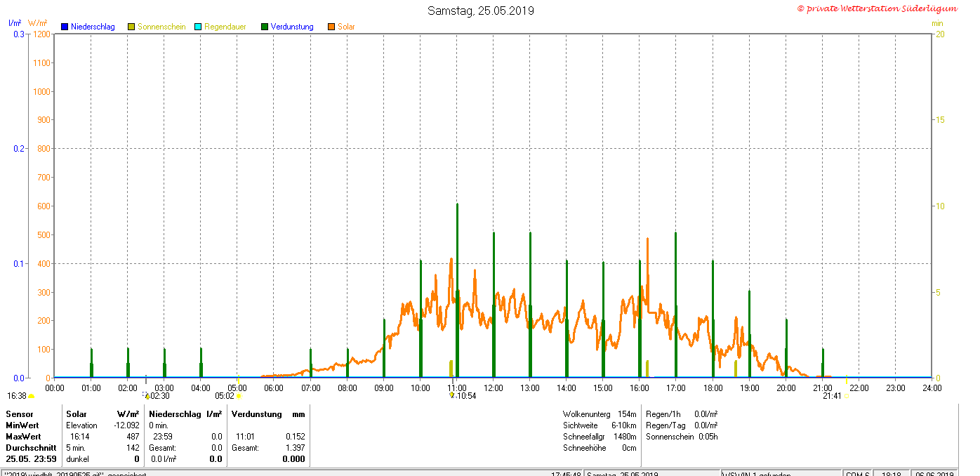The width and height of the screenshot is (980, 476).
Task: Click the sun marker labeled 16:38
Action: pyautogui.click(x=31, y=397)
